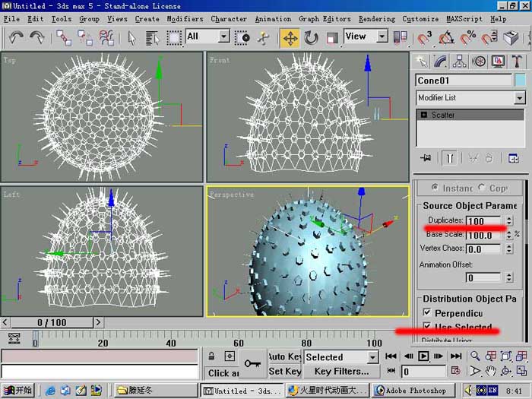This screenshot has width=532, height=399.
Task: Disable the Perpendicular checkbox
Action: click(x=427, y=312)
